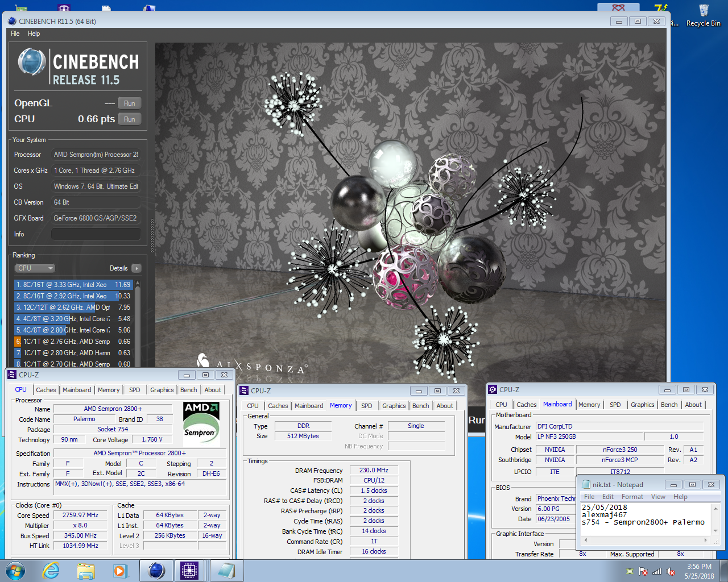Switch to CPU tab in middle CPU-Z
This screenshot has width=728, height=582.
253,406
